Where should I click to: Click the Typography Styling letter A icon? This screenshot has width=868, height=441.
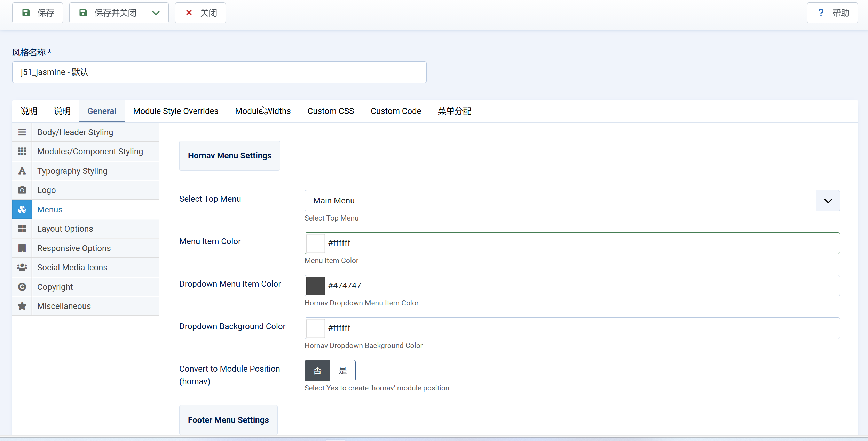click(x=22, y=171)
